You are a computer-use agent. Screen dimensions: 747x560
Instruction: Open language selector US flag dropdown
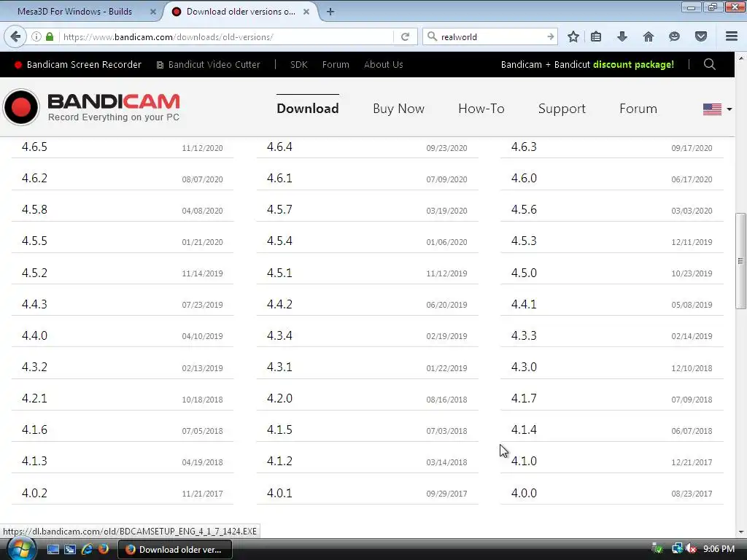tap(717, 109)
